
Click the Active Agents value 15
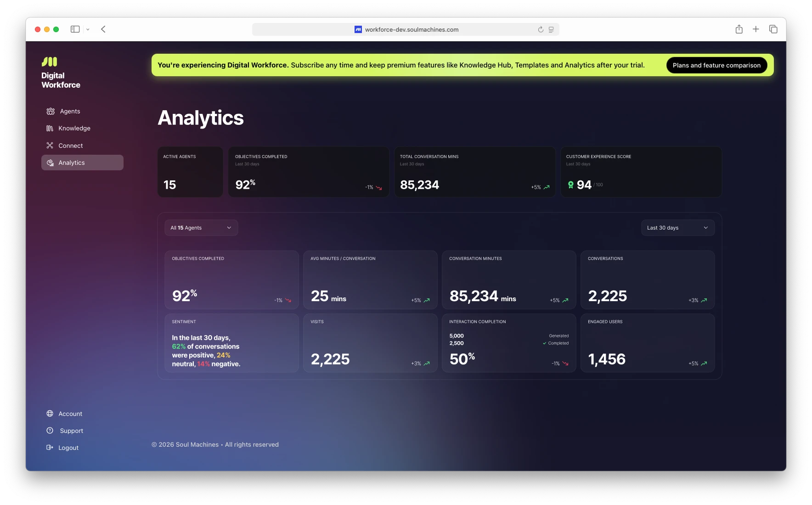click(x=169, y=185)
